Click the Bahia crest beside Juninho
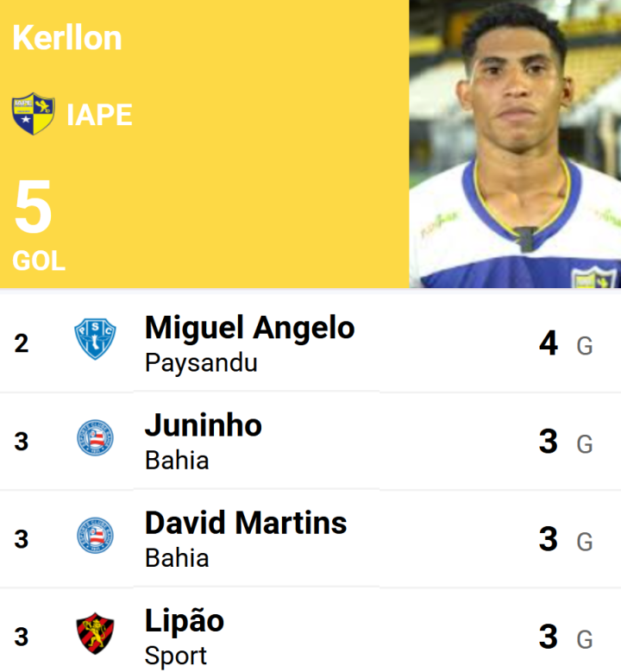 click(94, 439)
